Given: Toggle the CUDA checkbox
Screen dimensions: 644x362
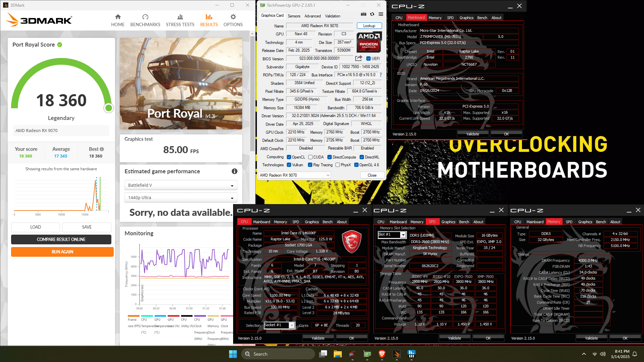Looking at the screenshot, I should click(310, 157).
